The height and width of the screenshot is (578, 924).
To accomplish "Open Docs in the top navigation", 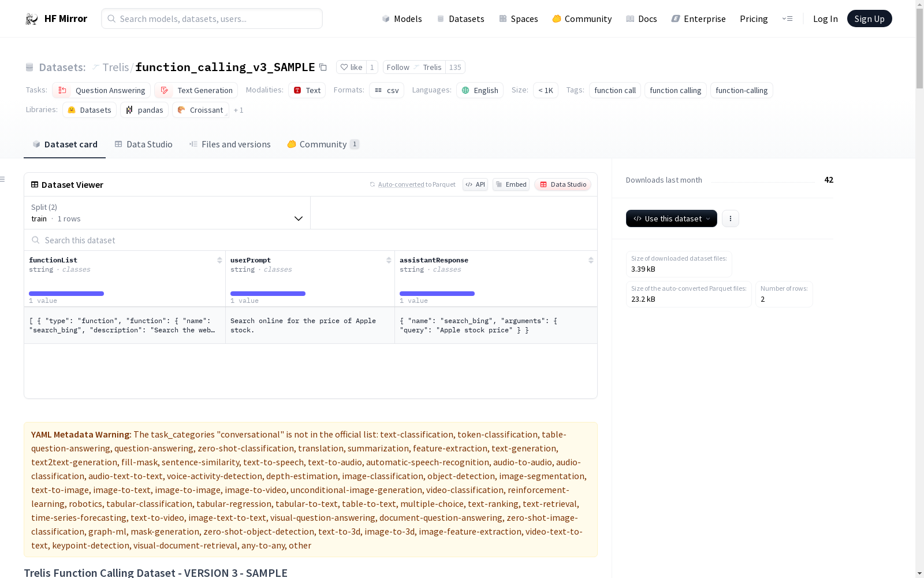I will click(642, 19).
